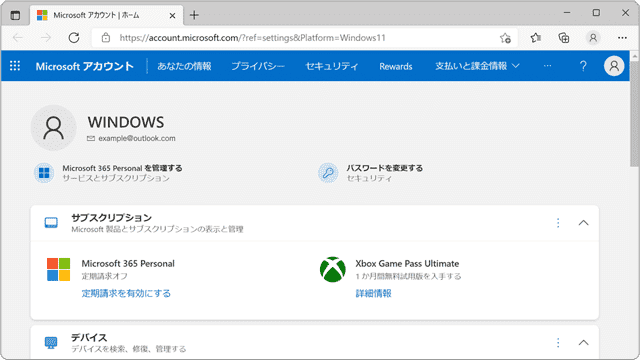The image size is (640, 360).
Task: Click the example@outlook.com email address
Action: 137,138
